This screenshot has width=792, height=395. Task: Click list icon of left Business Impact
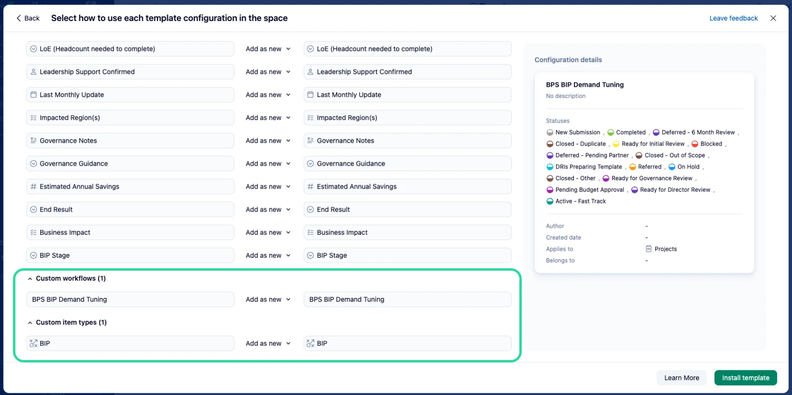point(34,232)
